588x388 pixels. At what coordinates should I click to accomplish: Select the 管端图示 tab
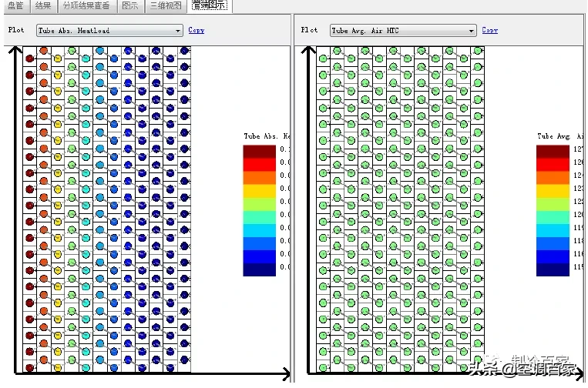(x=210, y=5)
